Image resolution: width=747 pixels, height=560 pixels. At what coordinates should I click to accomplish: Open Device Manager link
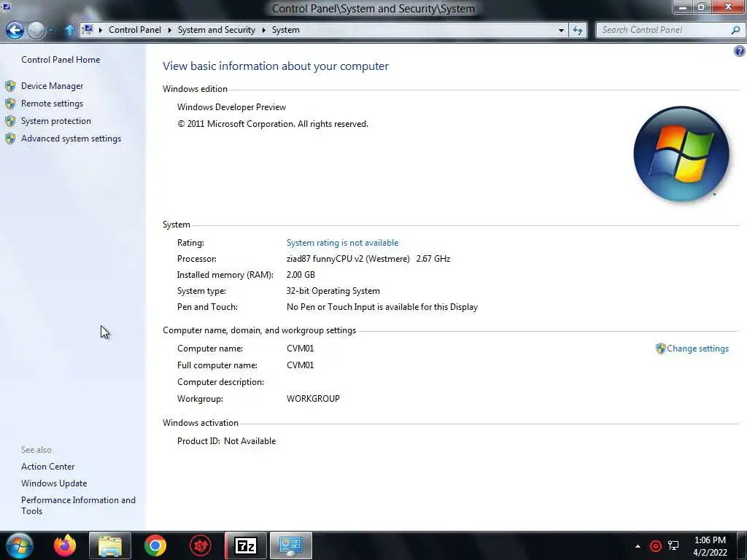(x=53, y=86)
